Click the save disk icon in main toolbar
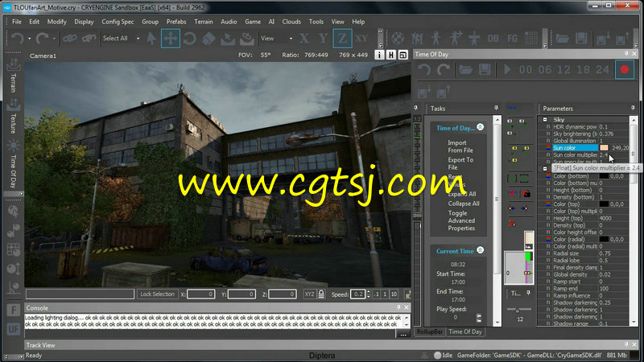Screen dimensions: 644x362 581,39
